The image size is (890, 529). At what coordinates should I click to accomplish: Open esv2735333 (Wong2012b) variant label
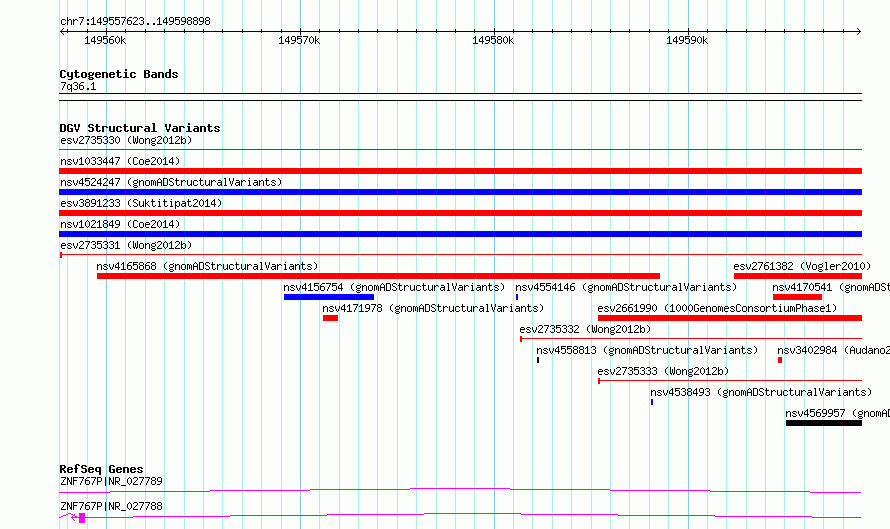pyautogui.click(x=663, y=371)
